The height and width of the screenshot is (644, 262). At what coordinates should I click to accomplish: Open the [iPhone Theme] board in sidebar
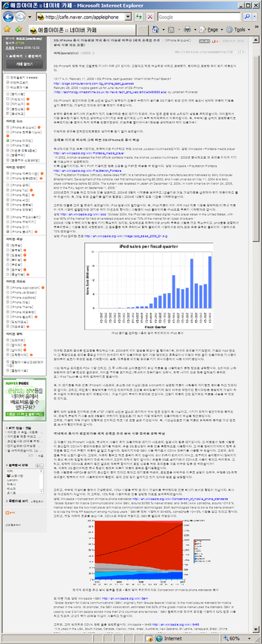tap(22, 307)
